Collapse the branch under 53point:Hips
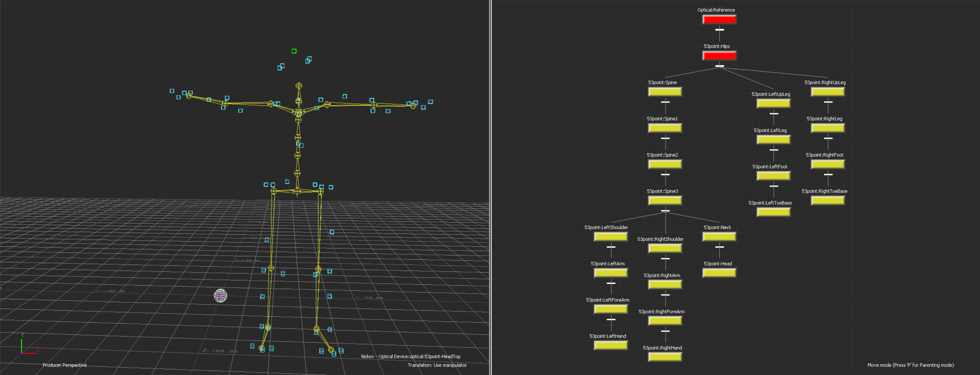Screen dimensions: 980x375 [x=719, y=66]
